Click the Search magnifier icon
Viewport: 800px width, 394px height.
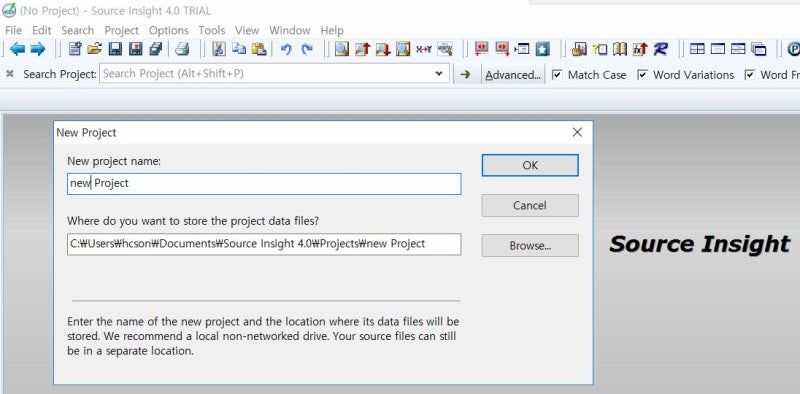[342, 49]
